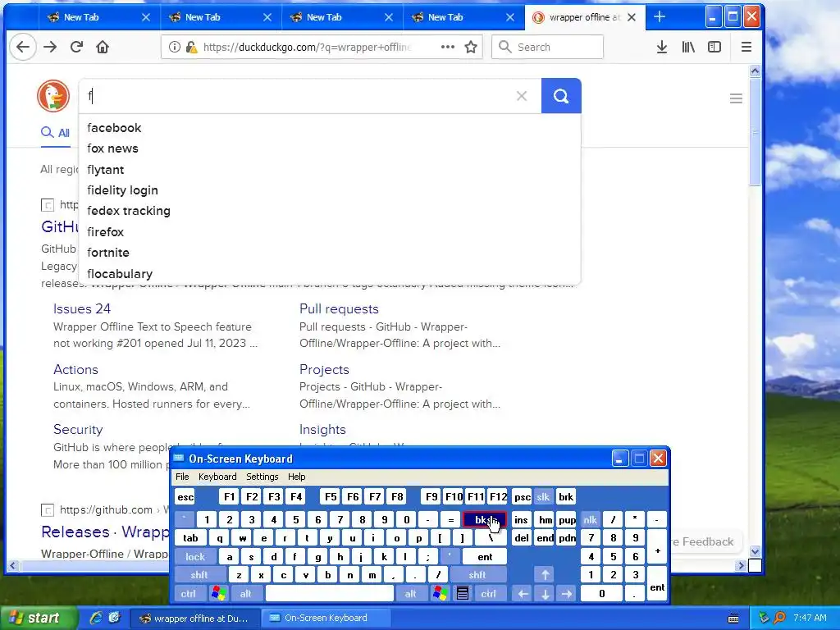Click the esc key on the keyboard
The width and height of the screenshot is (840, 630).
tap(185, 497)
